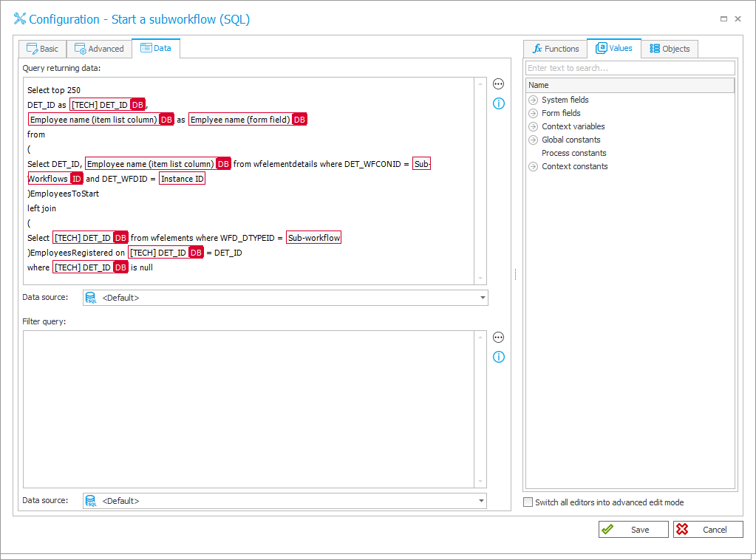Image resolution: width=756 pixels, height=560 pixels.
Task: Click the Cancel button
Action: pyautogui.click(x=707, y=529)
